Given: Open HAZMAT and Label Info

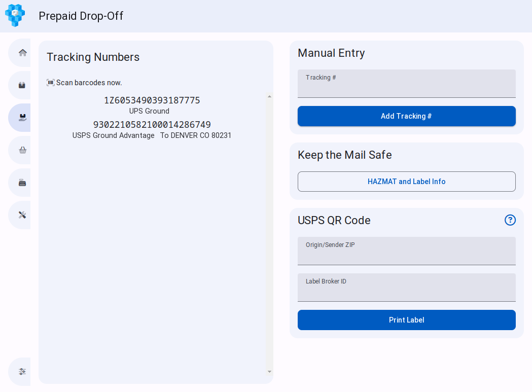Looking at the screenshot, I should pos(406,182).
